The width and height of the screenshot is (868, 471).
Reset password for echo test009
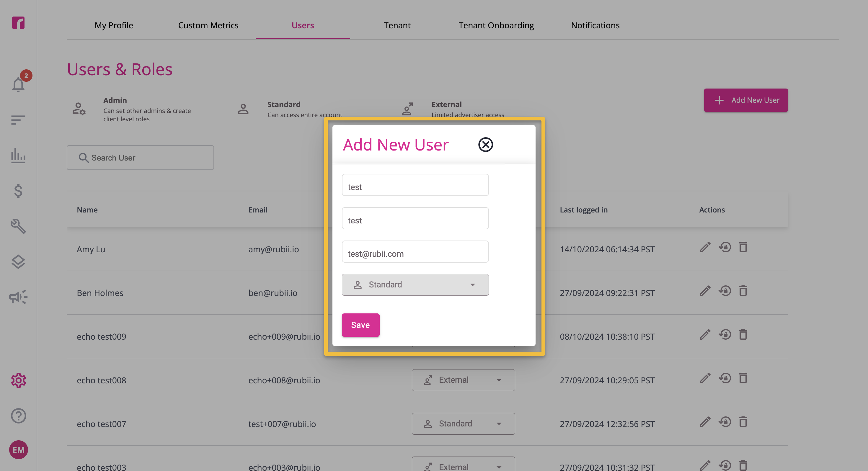(x=725, y=335)
